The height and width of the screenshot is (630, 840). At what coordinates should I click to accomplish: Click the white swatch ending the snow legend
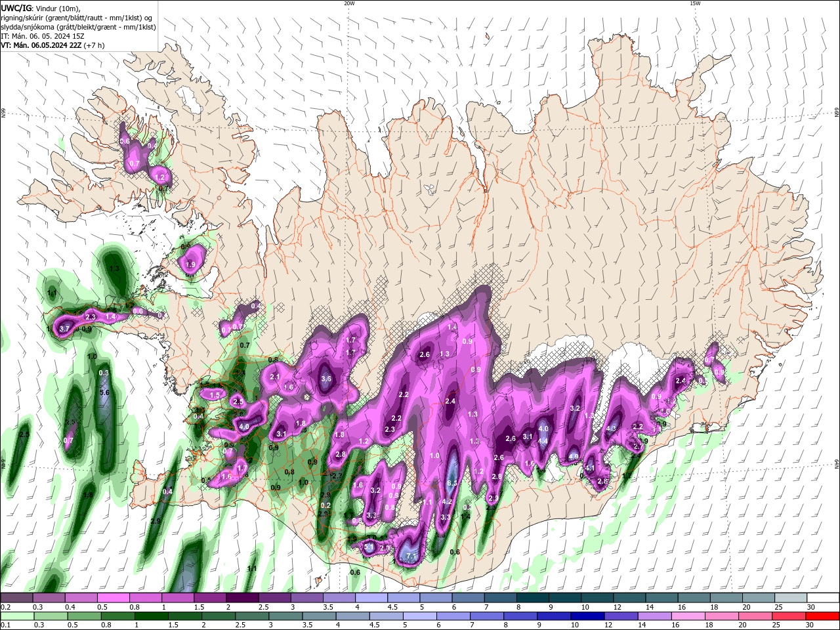coord(823,598)
